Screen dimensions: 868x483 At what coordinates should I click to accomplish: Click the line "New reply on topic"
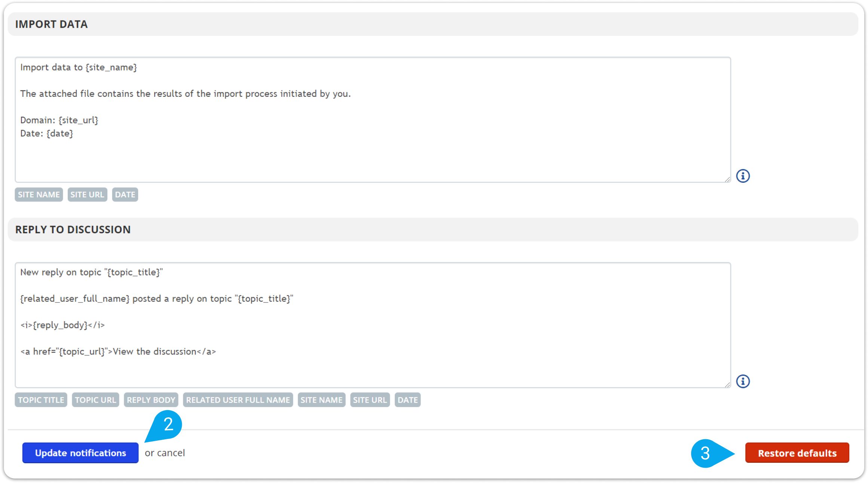click(92, 273)
